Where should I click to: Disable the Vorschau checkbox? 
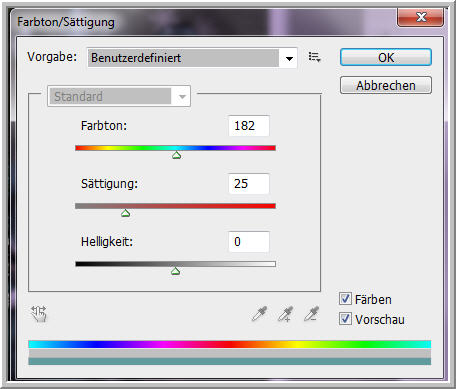pos(345,319)
